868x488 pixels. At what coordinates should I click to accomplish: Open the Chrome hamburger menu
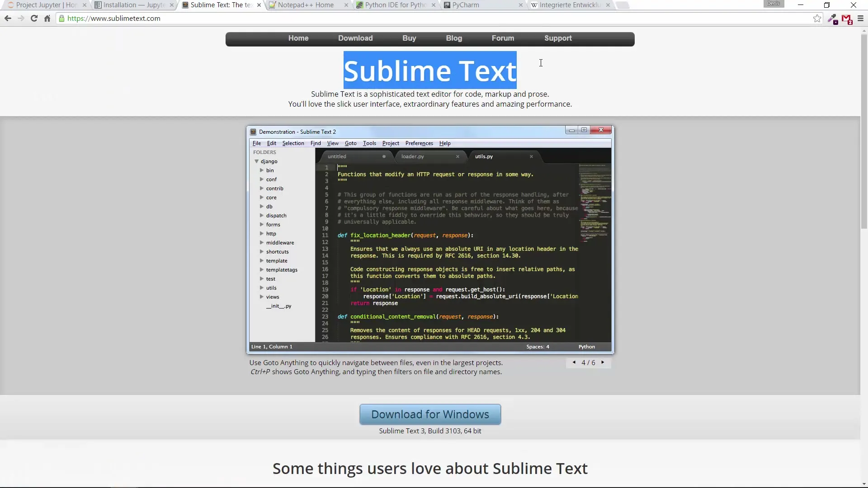click(x=860, y=19)
